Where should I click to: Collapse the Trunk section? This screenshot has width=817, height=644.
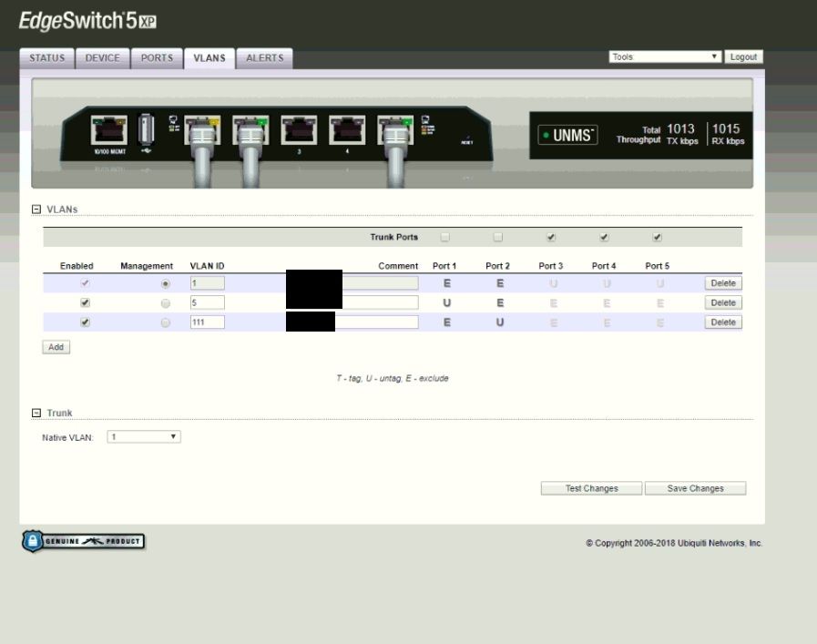point(36,414)
